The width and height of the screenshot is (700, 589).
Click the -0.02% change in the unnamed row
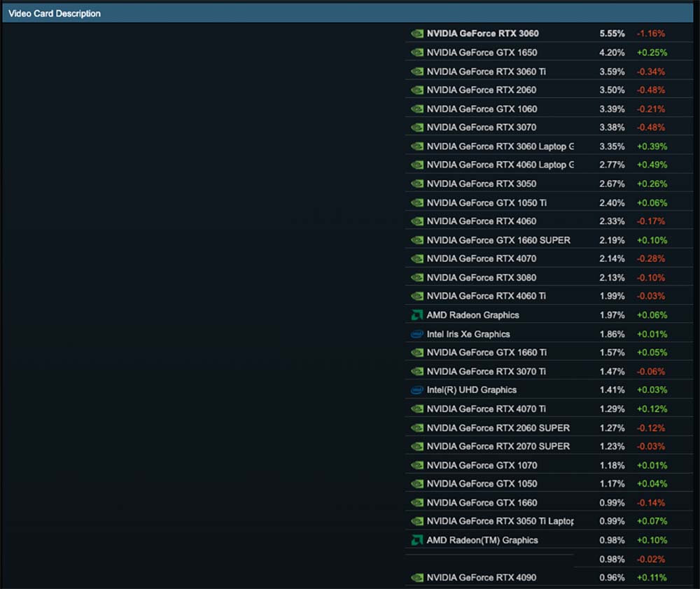(651, 559)
